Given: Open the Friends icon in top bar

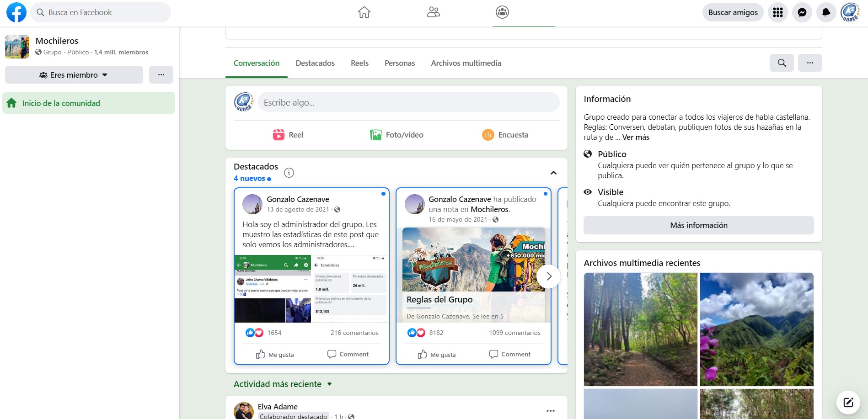Looking at the screenshot, I should coord(433,12).
